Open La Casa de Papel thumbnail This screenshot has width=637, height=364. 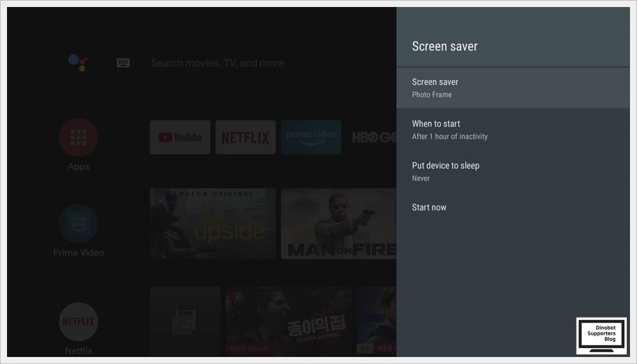tap(289, 321)
